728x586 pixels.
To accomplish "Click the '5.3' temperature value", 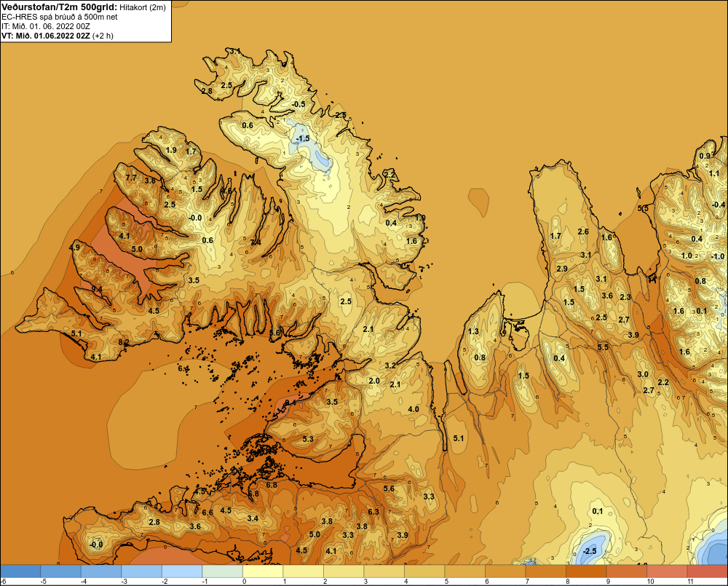I will coord(308,439).
